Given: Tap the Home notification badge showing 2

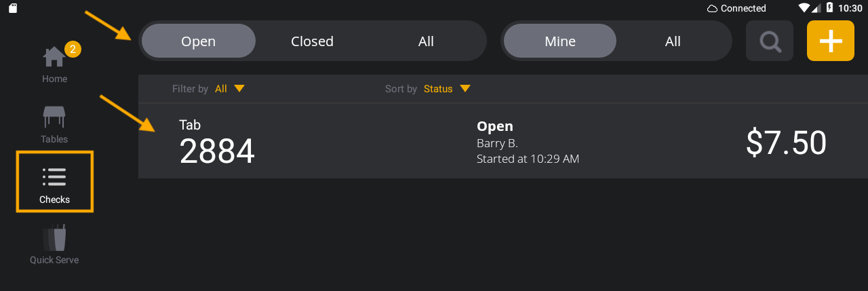Looking at the screenshot, I should tap(73, 49).
